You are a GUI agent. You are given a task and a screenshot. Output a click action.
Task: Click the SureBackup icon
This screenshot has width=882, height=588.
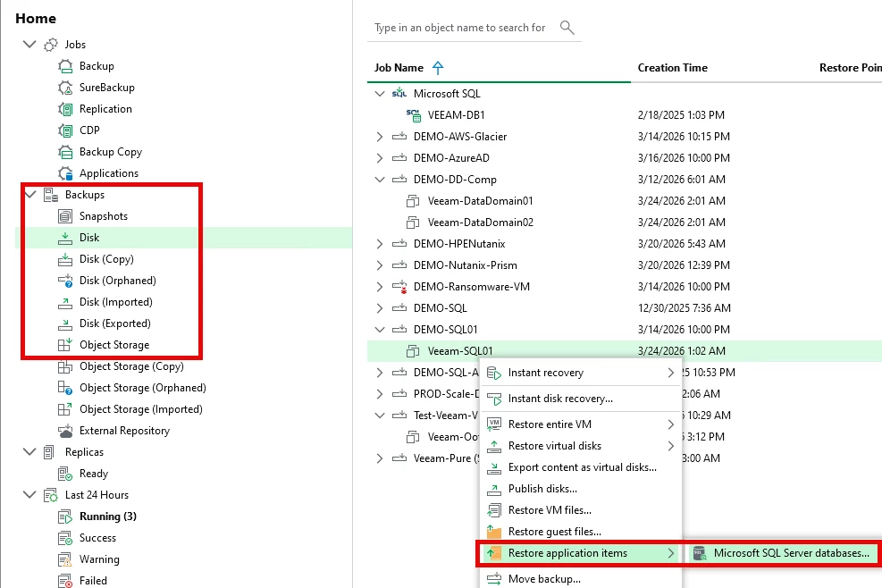pyautogui.click(x=65, y=88)
